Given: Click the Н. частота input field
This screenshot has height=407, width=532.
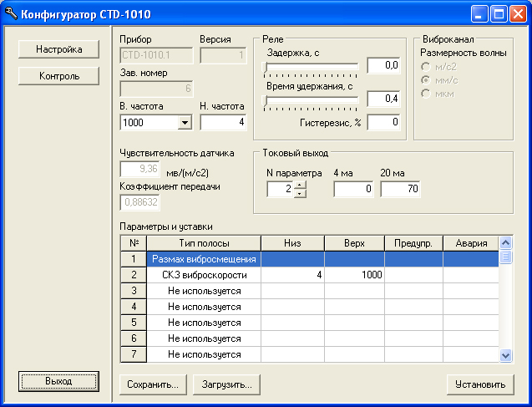Looking at the screenshot, I should (223, 123).
